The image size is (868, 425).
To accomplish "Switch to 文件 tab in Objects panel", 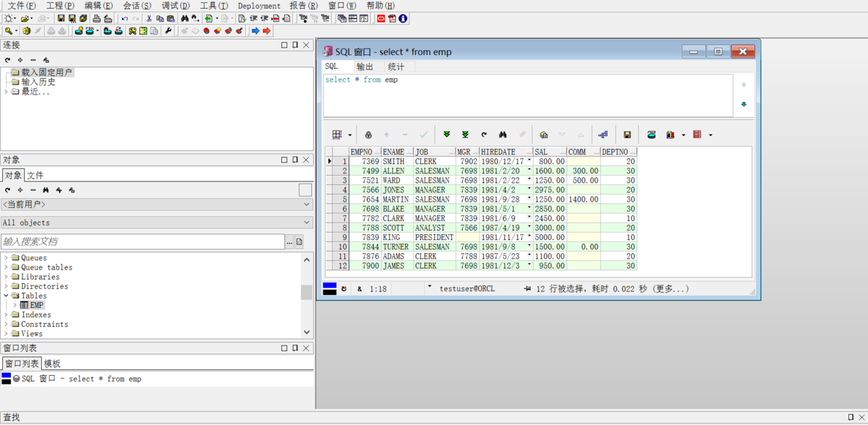I will click(x=35, y=176).
